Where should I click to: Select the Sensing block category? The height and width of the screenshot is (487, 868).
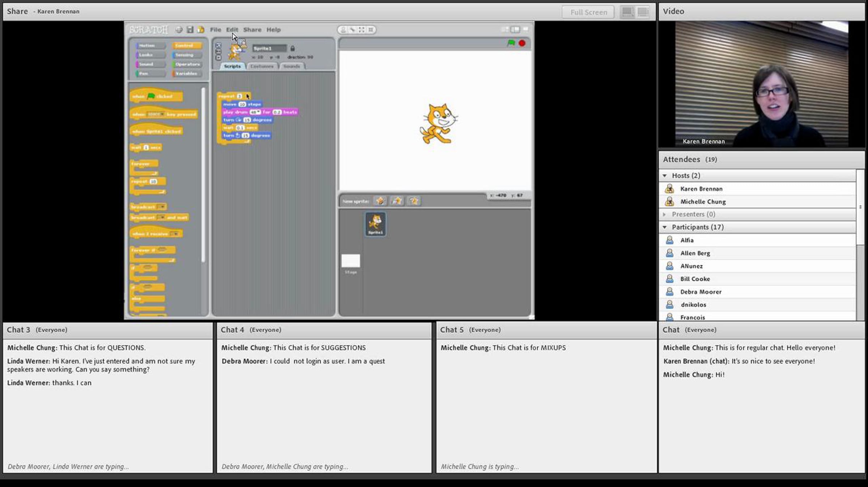(187, 55)
